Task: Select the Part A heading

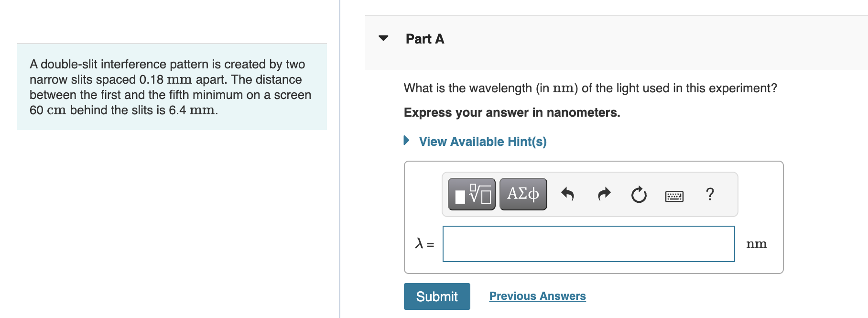Action: tap(424, 38)
